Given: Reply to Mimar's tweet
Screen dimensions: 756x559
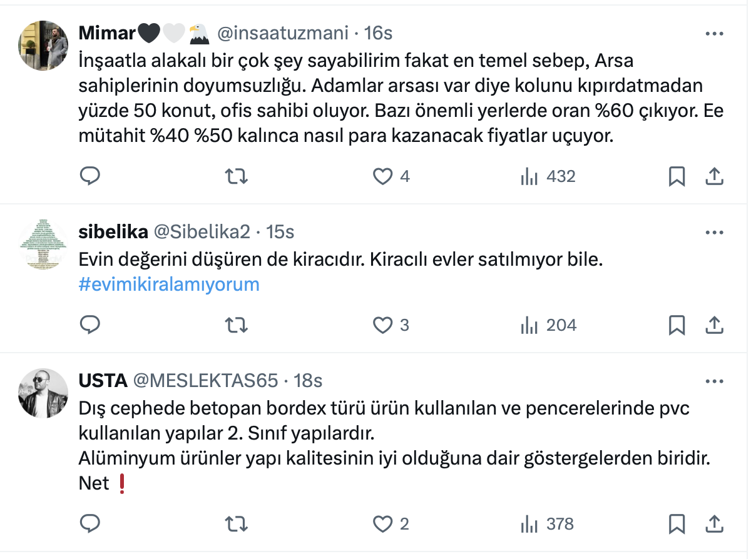Looking at the screenshot, I should [x=90, y=177].
